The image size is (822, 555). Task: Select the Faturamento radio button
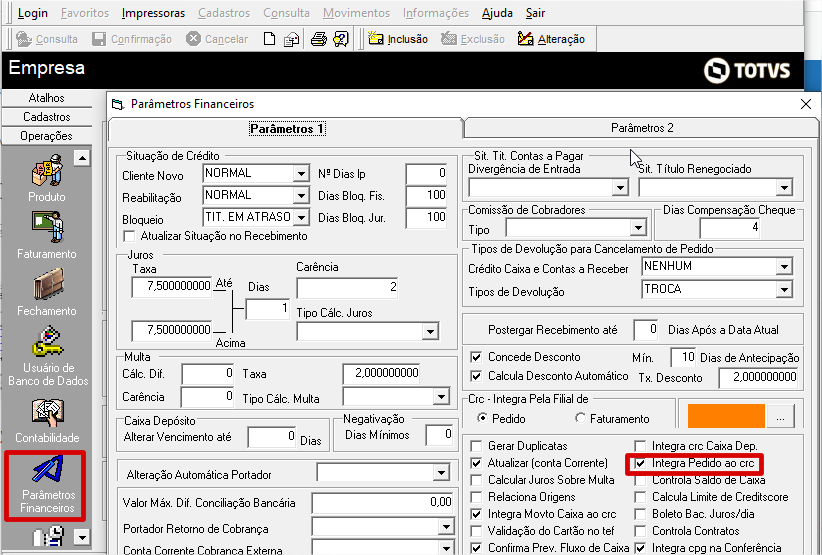coord(580,418)
